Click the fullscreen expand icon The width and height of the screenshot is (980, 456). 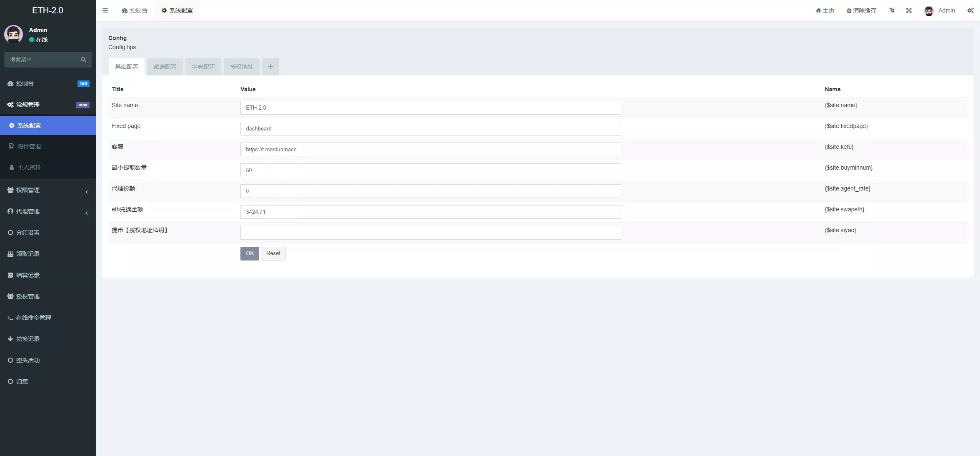[909, 10]
